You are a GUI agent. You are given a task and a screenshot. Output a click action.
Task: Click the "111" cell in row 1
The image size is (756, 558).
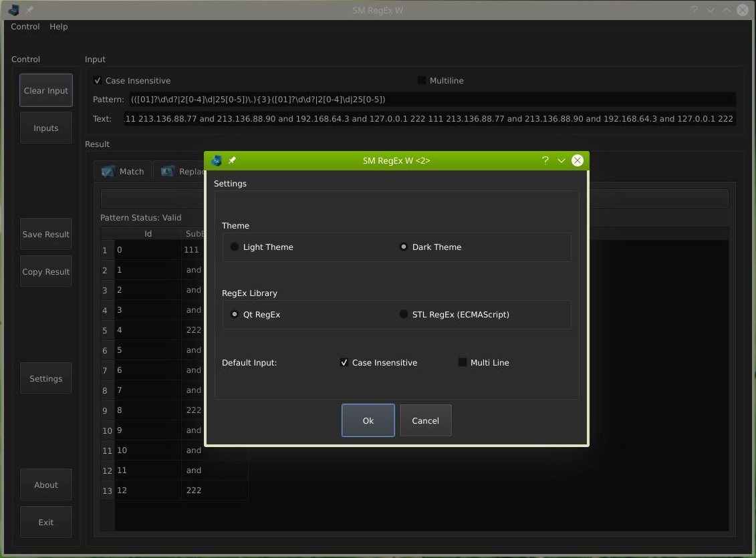pos(193,250)
